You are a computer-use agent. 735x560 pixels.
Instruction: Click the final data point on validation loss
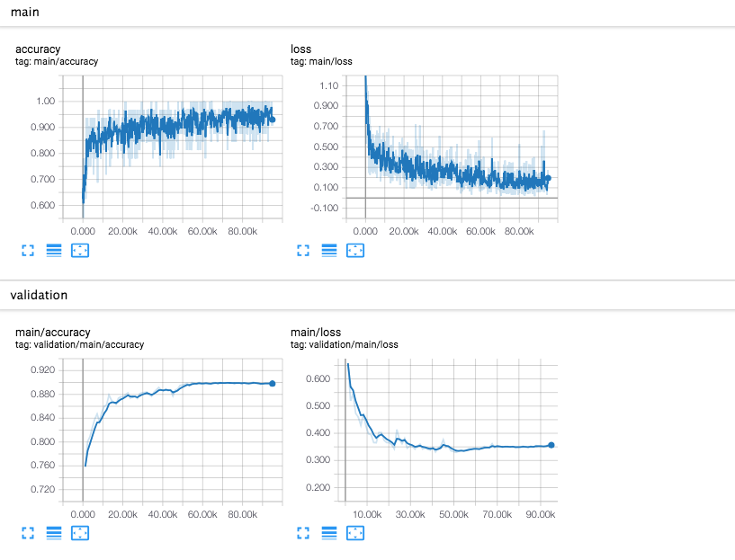550,444
